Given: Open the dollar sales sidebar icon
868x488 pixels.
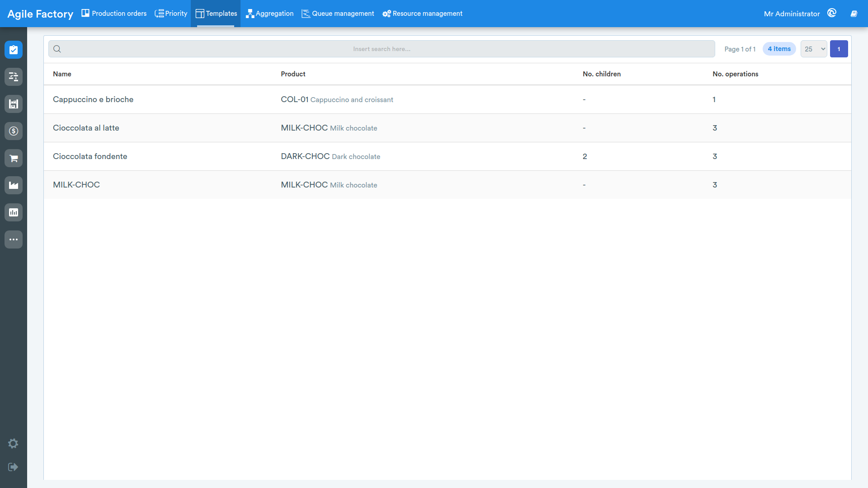Looking at the screenshot, I should tap(14, 131).
